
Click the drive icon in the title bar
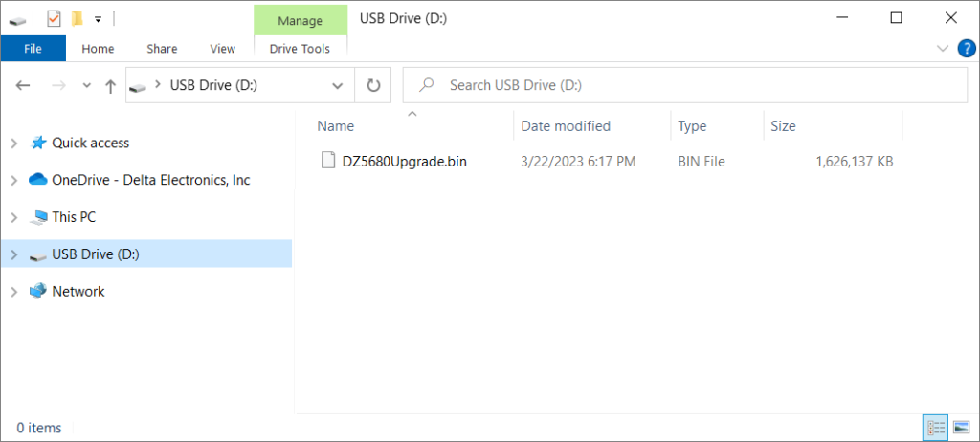tap(17, 21)
